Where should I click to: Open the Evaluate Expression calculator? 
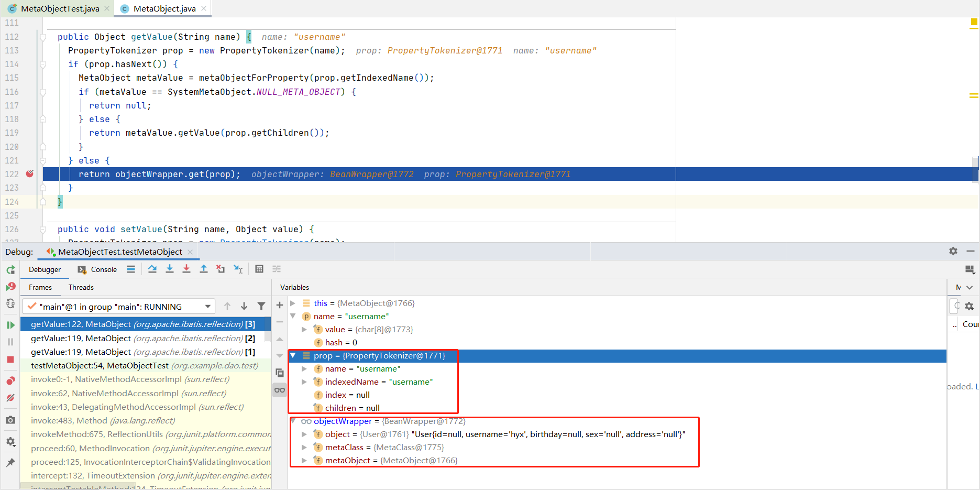coord(259,269)
